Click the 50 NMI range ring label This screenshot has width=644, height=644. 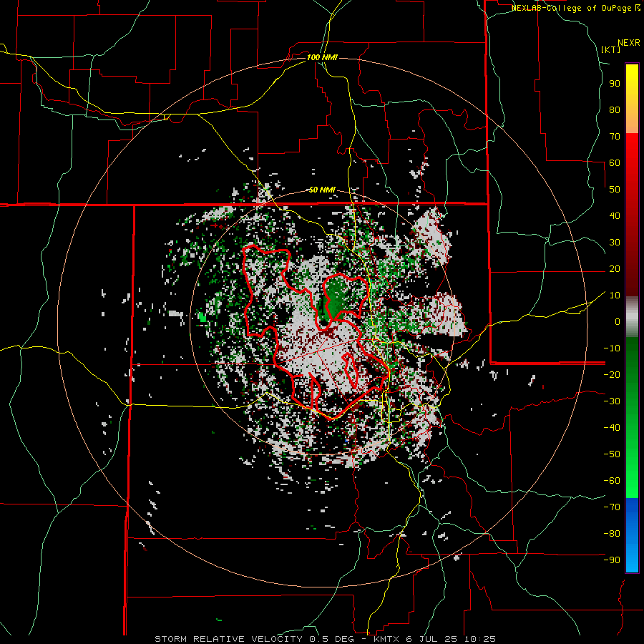pos(322,190)
